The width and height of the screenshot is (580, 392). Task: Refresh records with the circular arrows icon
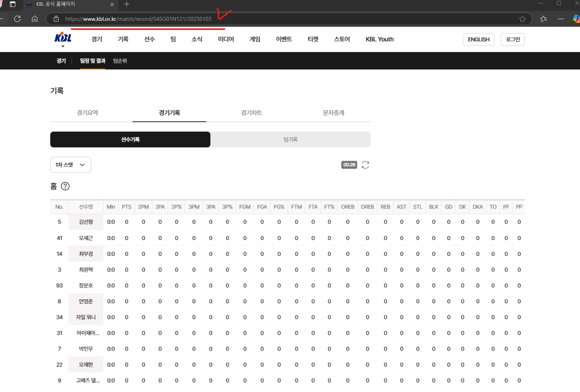365,165
